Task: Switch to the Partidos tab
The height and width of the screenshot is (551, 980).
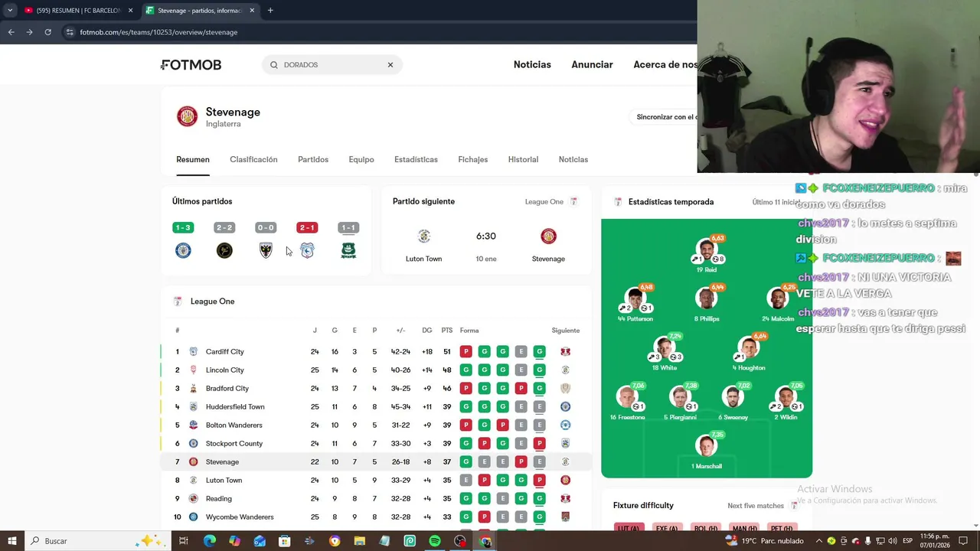Action: (x=313, y=159)
